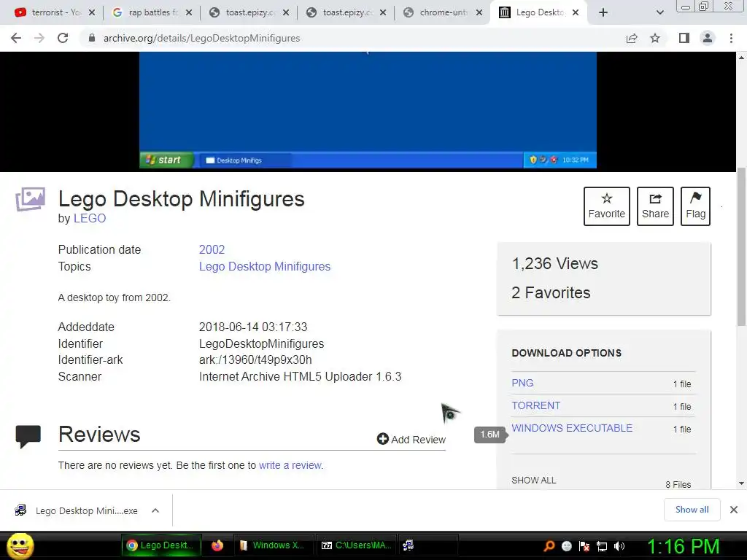The image size is (747, 560).
Task: Switch to the first toast.epizy tab
Action: tap(249, 12)
